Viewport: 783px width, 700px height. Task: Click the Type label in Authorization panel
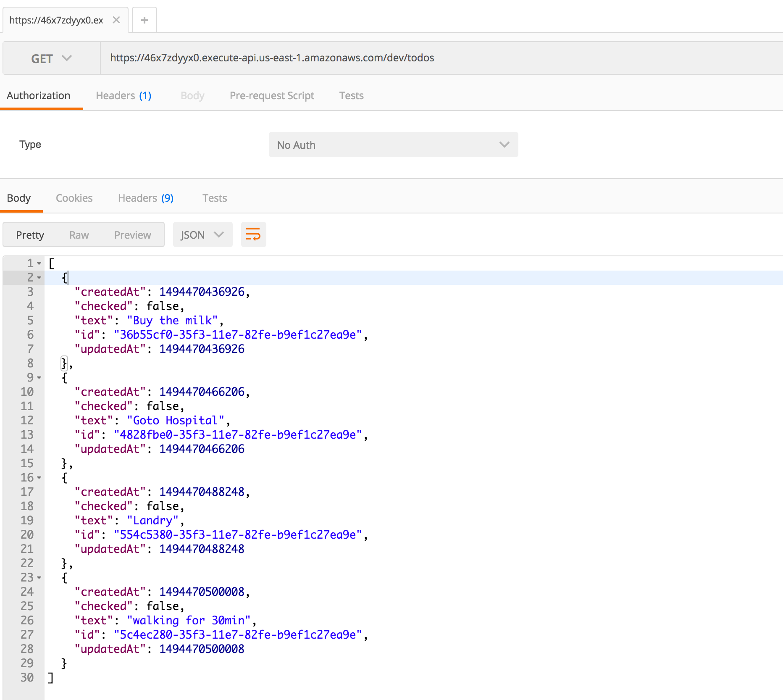tap(30, 145)
